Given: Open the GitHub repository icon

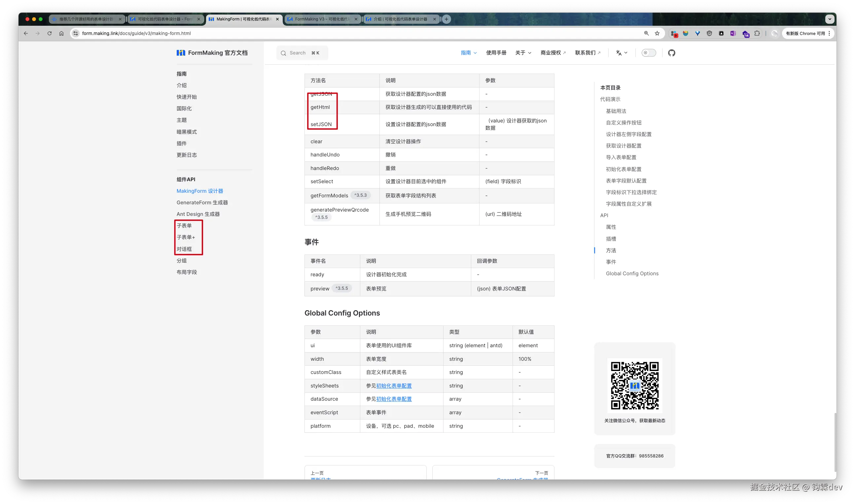Looking at the screenshot, I should (671, 52).
